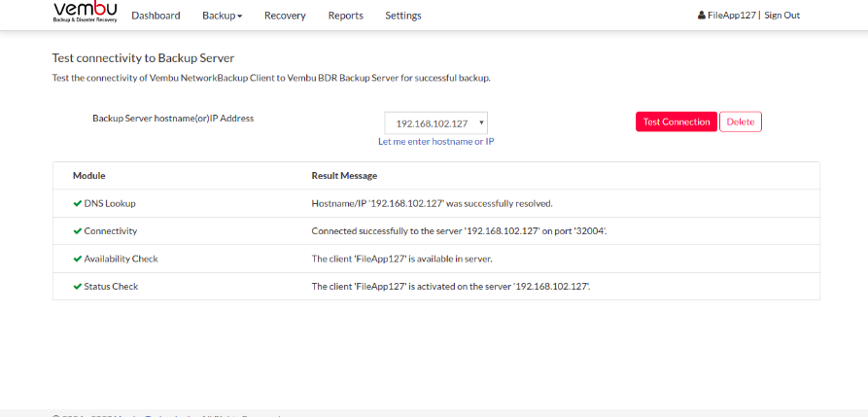Click the description text about Vembu NetworkBackup Client
Screen dimensions: 868x417
pos(271,78)
